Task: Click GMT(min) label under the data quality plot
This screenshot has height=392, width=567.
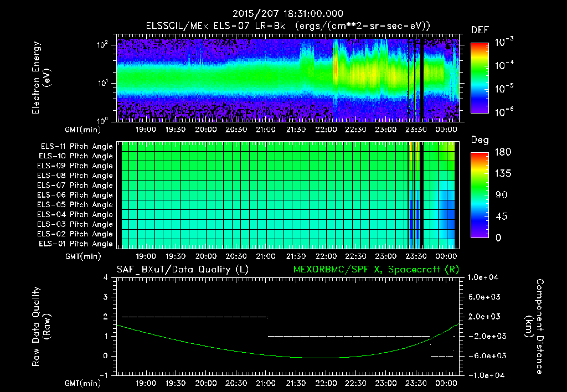Action: (x=83, y=383)
